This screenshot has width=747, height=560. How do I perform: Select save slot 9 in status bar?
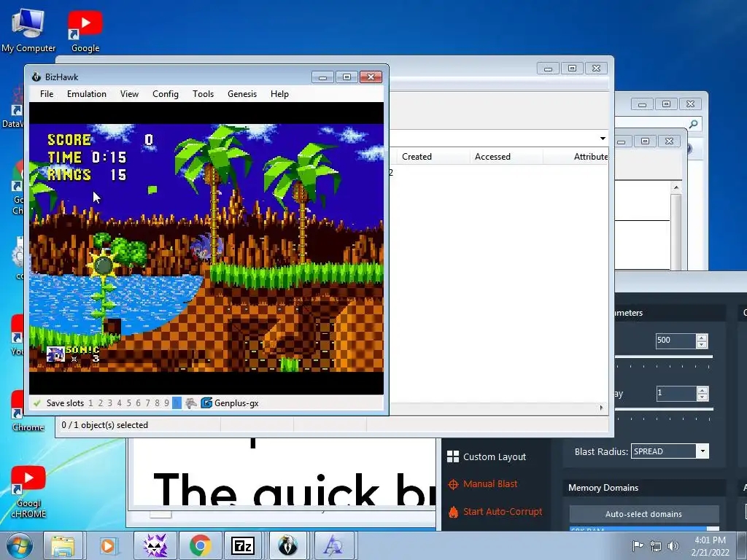click(x=166, y=402)
